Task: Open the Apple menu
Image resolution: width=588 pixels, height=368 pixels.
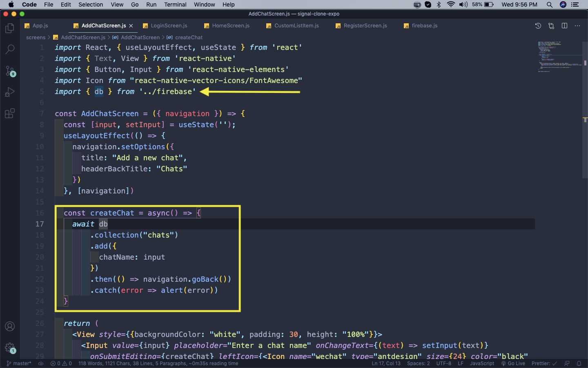Action: pos(11,4)
